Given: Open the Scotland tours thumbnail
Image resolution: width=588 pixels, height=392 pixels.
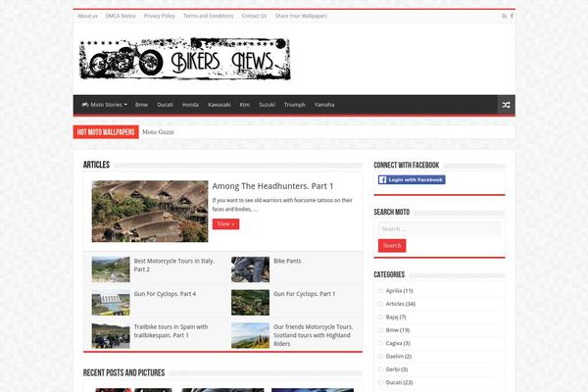Looking at the screenshot, I should 250,335.
